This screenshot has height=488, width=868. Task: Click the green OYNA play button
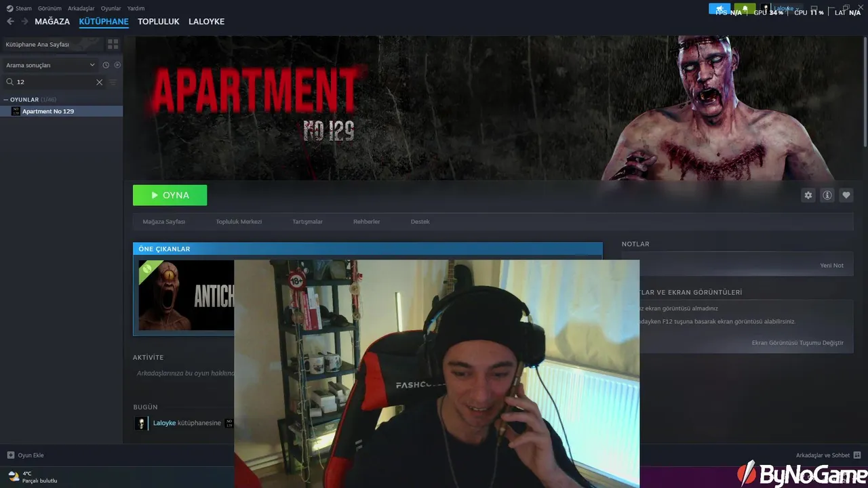[x=170, y=195]
